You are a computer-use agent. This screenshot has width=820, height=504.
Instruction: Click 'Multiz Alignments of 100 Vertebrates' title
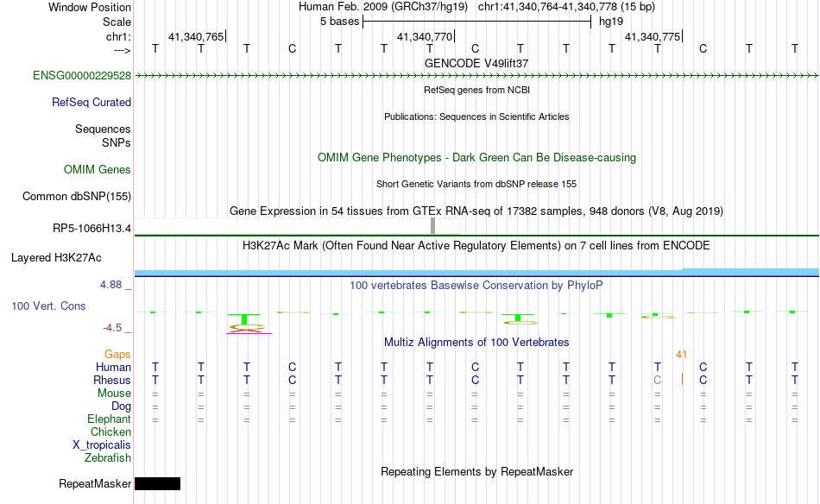476,342
